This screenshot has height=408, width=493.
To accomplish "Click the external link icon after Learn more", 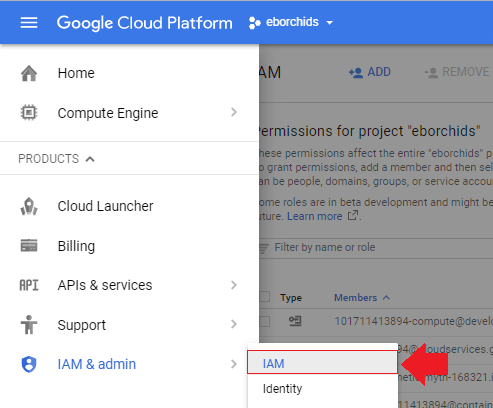I will coord(353,215).
